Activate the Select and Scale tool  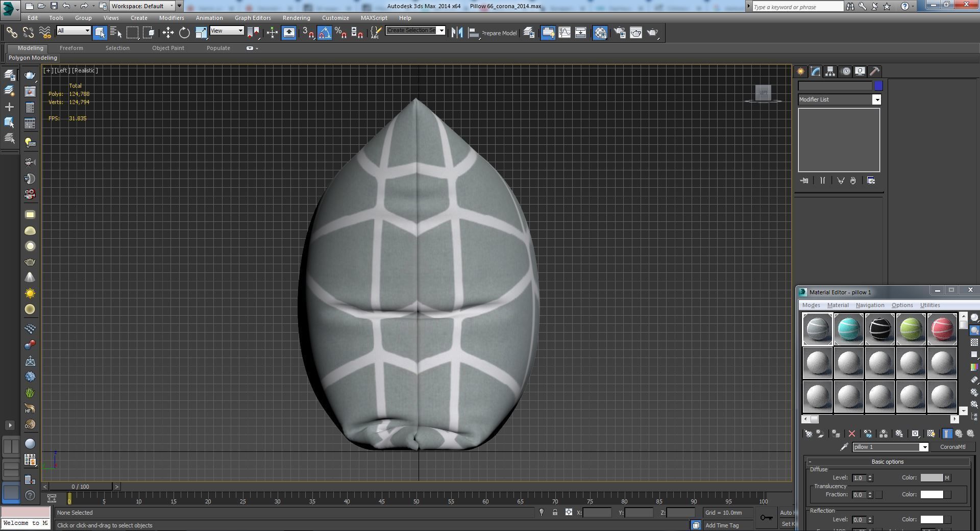coord(201,33)
